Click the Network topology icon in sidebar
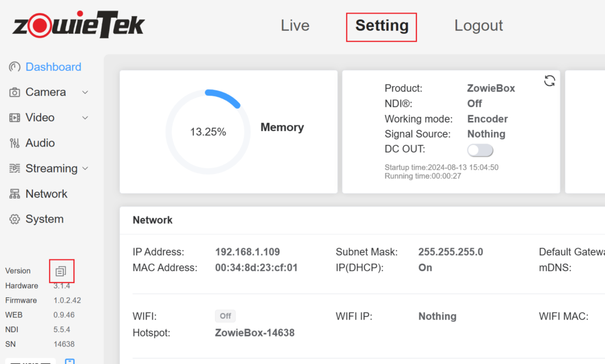Screen dimensions: 605x364 15,194
